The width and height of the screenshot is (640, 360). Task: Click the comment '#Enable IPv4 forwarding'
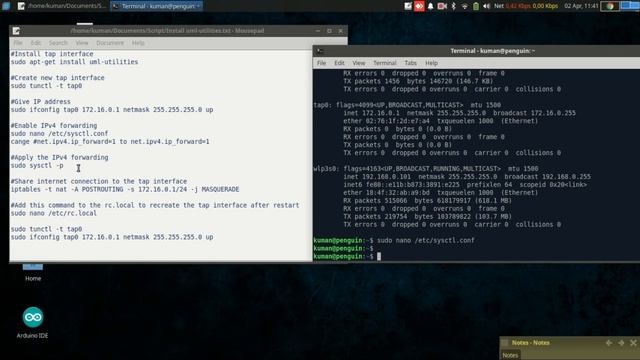[x=54, y=126]
